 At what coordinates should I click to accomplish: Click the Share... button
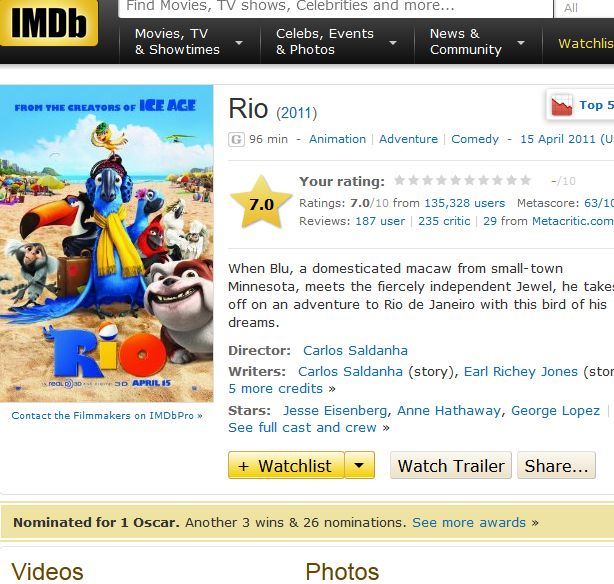(x=556, y=465)
